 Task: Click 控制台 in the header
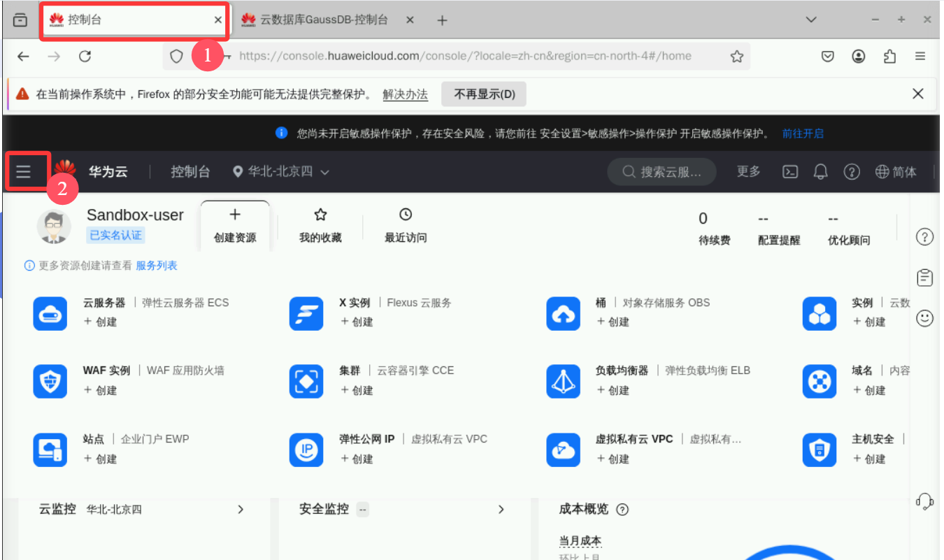click(190, 171)
